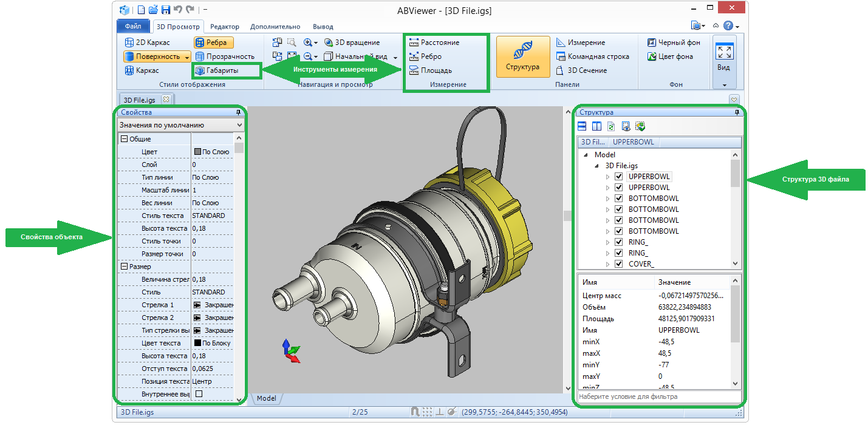Tick the Внутреннее property checkbox
Viewport: 868px width, 425px height.
click(198, 394)
